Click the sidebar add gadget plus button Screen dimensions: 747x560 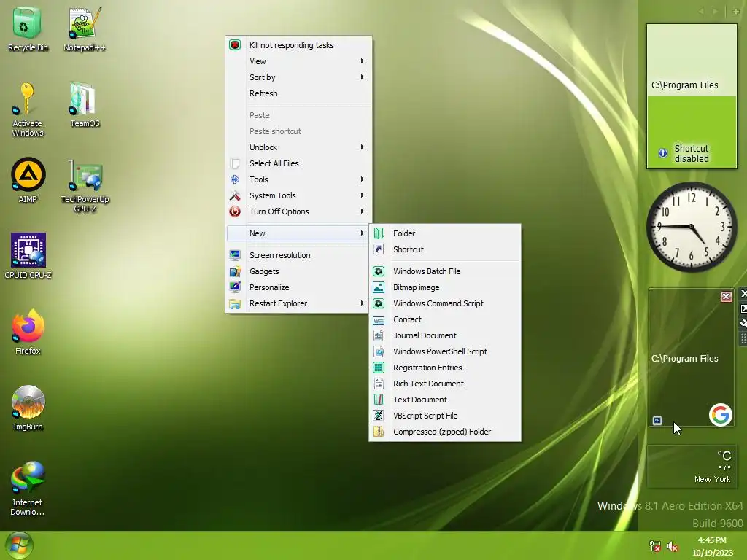click(x=735, y=12)
